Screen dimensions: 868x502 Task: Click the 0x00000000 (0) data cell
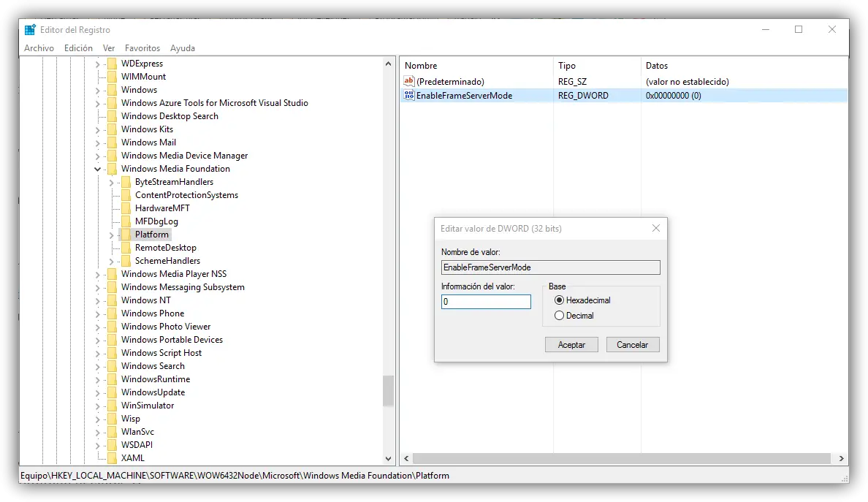(x=673, y=96)
